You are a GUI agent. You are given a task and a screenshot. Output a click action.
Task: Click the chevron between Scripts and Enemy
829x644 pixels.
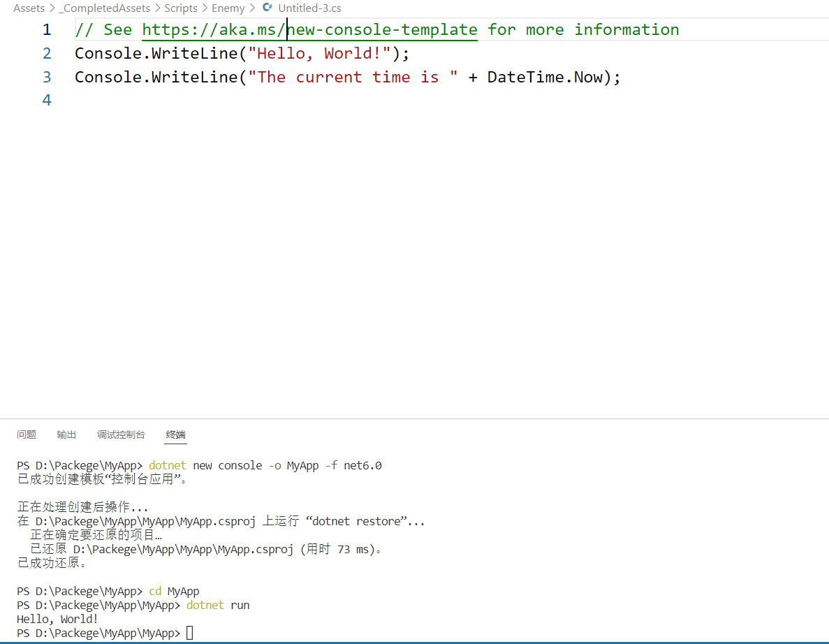203,8
